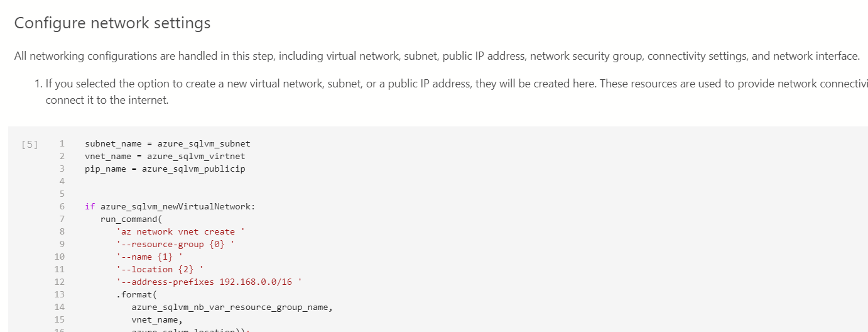This screenshot has height=332, width=868.
Task: Place cursor on the pip_name assignment line
Action: (165, 169)
